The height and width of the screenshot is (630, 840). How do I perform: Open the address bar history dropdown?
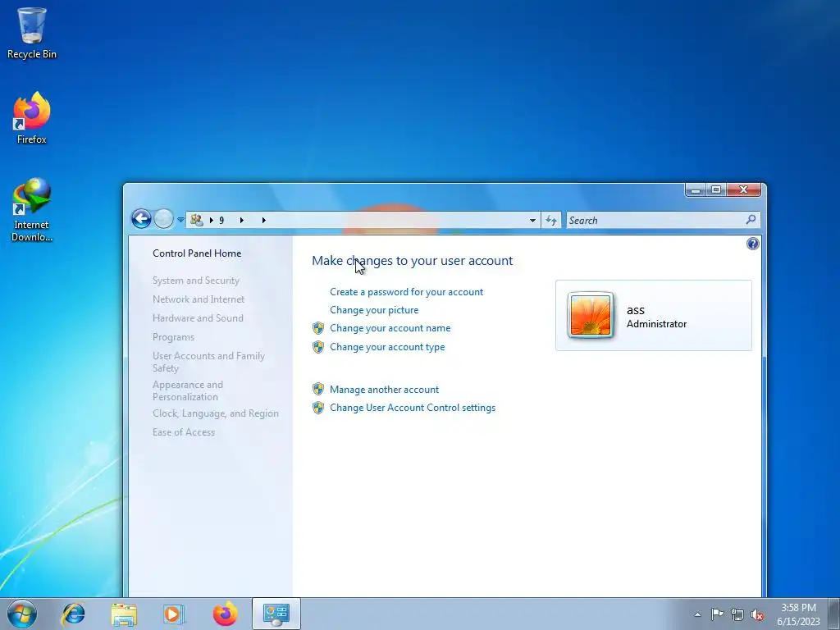click(532, 220)
